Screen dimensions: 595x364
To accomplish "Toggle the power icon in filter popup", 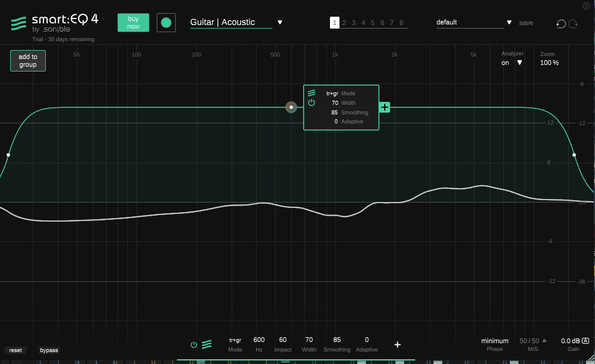I will click(311, 102).
